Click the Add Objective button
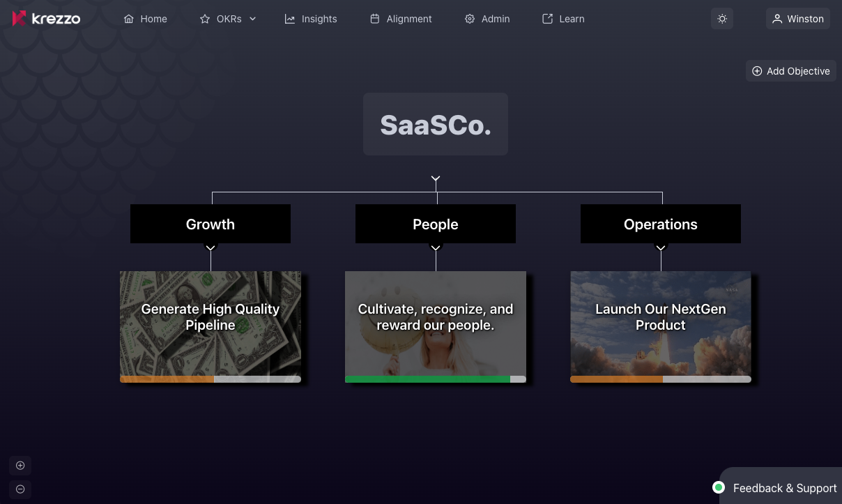842x504 pixels. (x=791, y=71)
